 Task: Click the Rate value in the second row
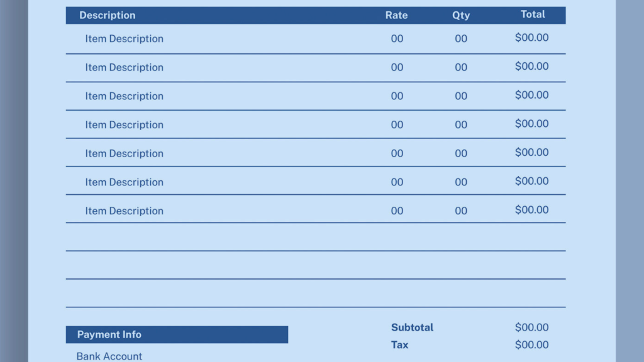(x=397, y=67)
